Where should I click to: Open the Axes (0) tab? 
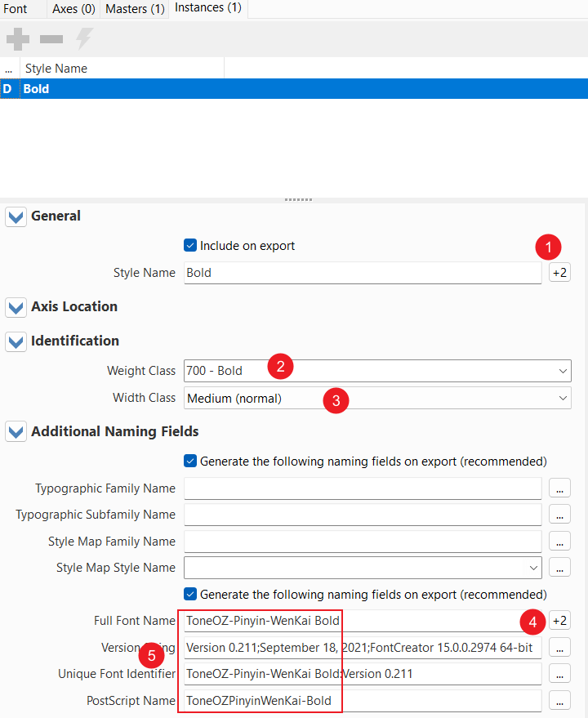(x=73, y=9)
